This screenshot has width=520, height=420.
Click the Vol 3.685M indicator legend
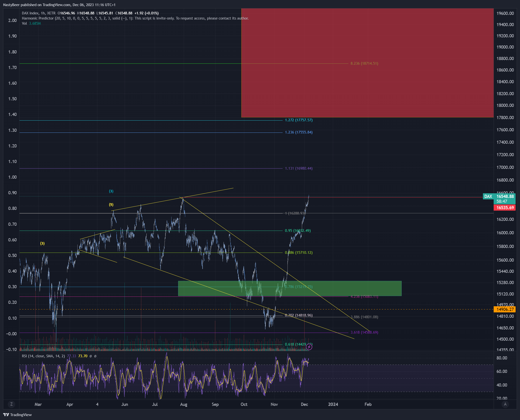click(x=31, y=23)
